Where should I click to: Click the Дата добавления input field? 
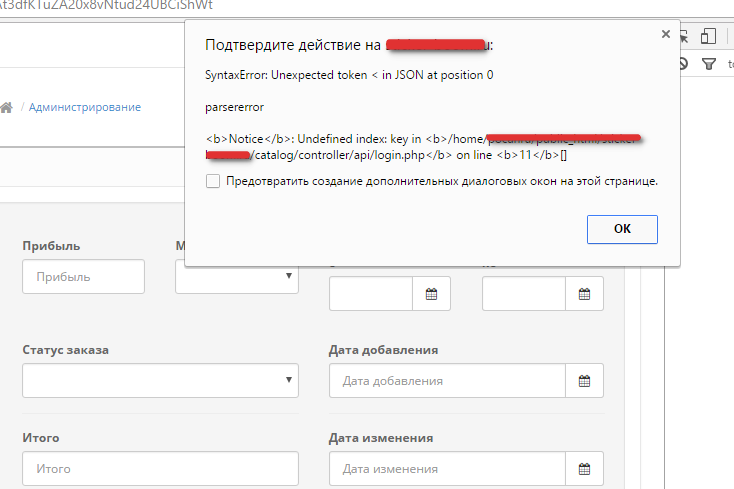[447, 380]
